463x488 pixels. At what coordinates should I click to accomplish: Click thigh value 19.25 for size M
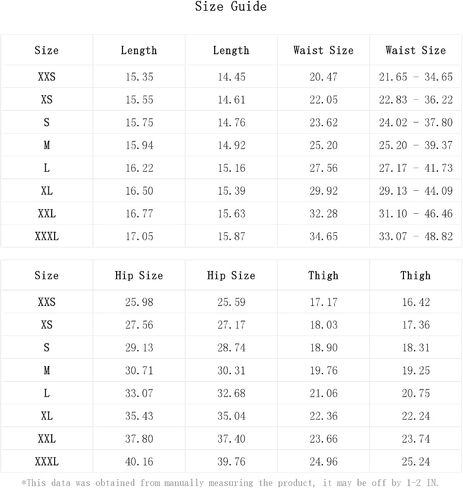click(416, 370)
